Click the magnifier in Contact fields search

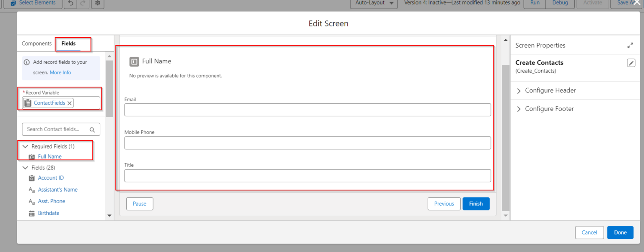click(x=92, y=129)
